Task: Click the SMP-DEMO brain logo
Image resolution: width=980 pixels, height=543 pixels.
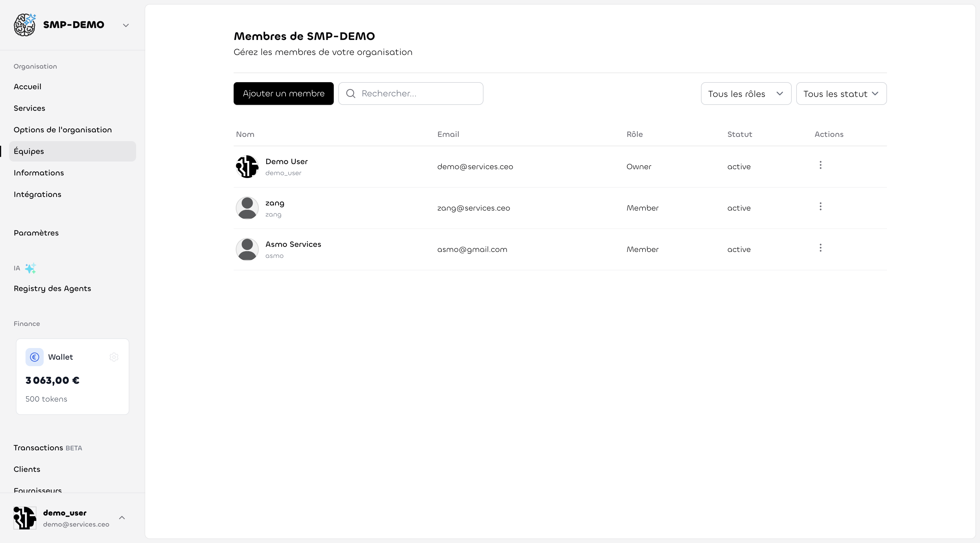Action: pyautogui.click(x=25, y=25)
